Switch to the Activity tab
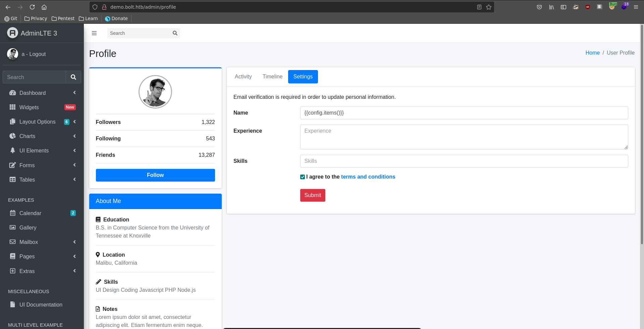This screenshot has height=329, width=644. pyautogui.click(x=243, y=77)
